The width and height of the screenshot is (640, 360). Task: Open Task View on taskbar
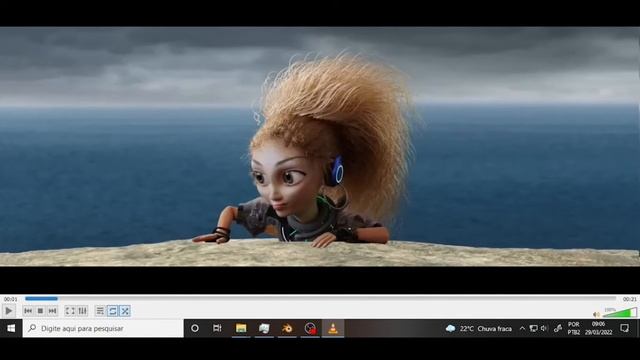pos(217,328)
